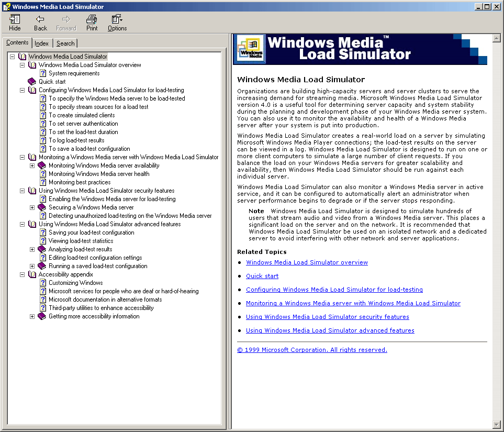Collapse the Configuring for load-testing node
The height and width of the screenshot is (432, 504).
(22, 90)
